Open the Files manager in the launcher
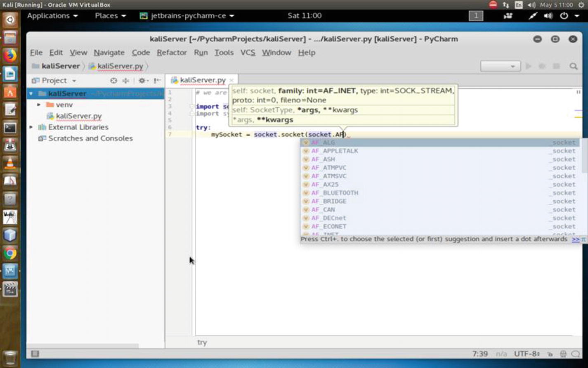Screen dimensions: 588x368 [x=10, y=38]
